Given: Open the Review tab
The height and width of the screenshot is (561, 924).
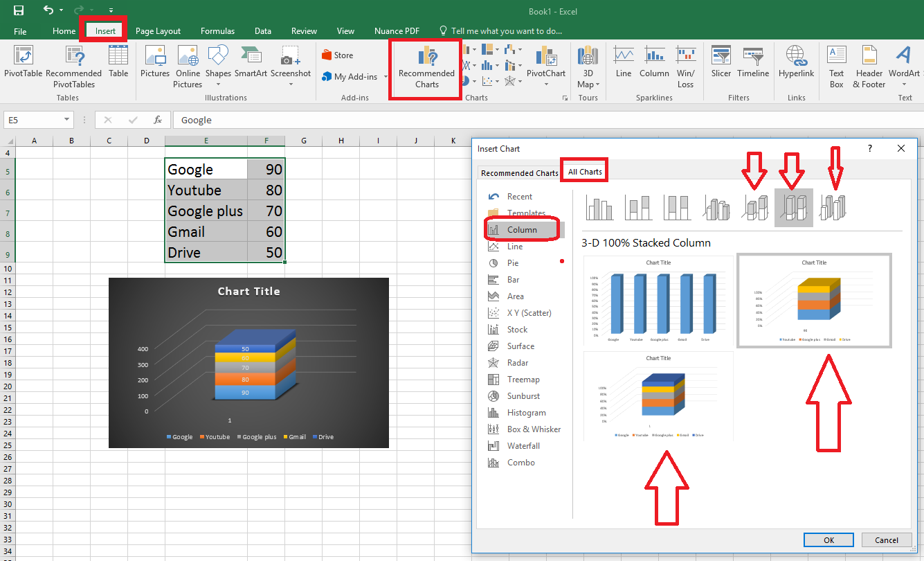Looking at the screenshot, I should pyautogui.click(x=304, y=31).
